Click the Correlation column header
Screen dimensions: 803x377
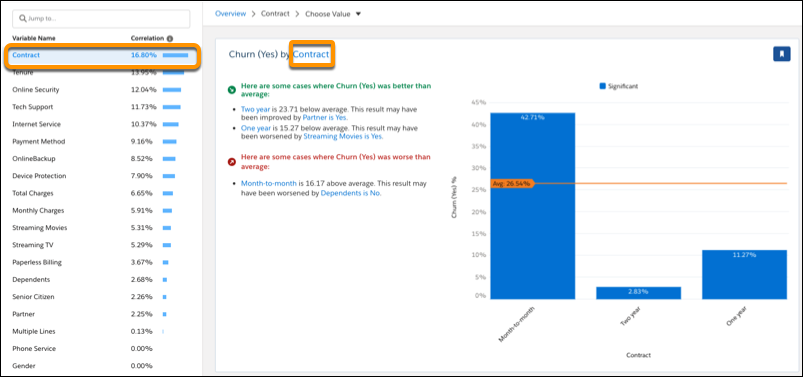click(147, 38)
